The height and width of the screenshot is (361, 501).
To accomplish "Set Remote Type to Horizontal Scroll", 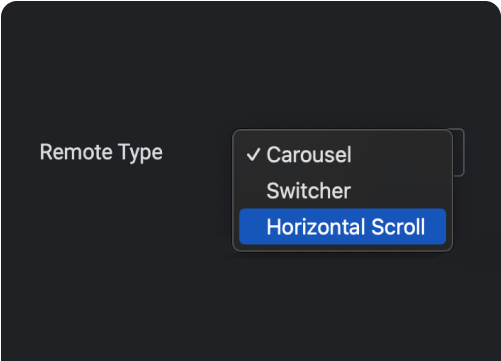I will [342, 227].
